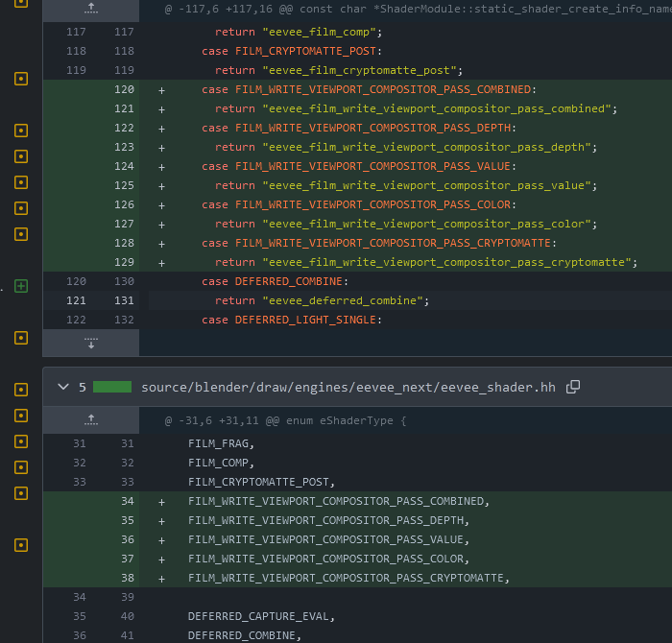Image resolution: width=672 pixels, height=643 pixels.
Task: Select hunk header @ -31,6 +31,11 enum eShaderType
Action: pyautogui.click(x=285, y=420)
